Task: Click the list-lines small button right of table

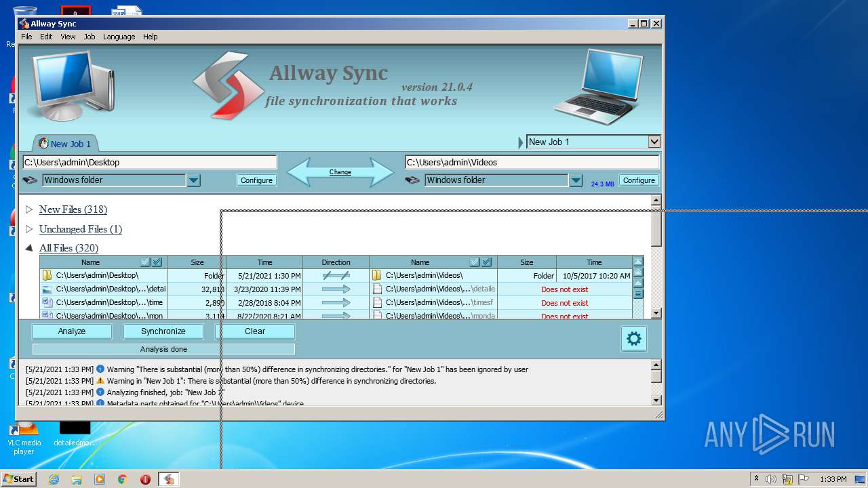Action: click(x=637, y=294)
